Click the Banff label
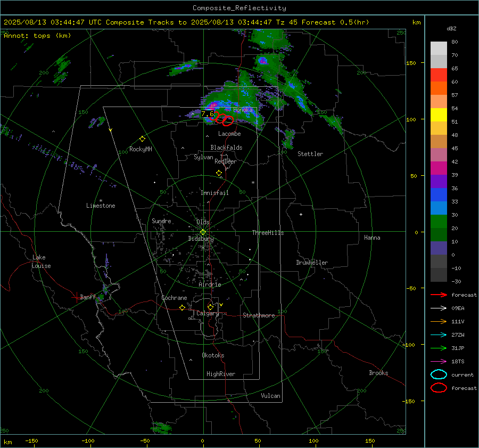479x448 pixels. tap(88, 297)
